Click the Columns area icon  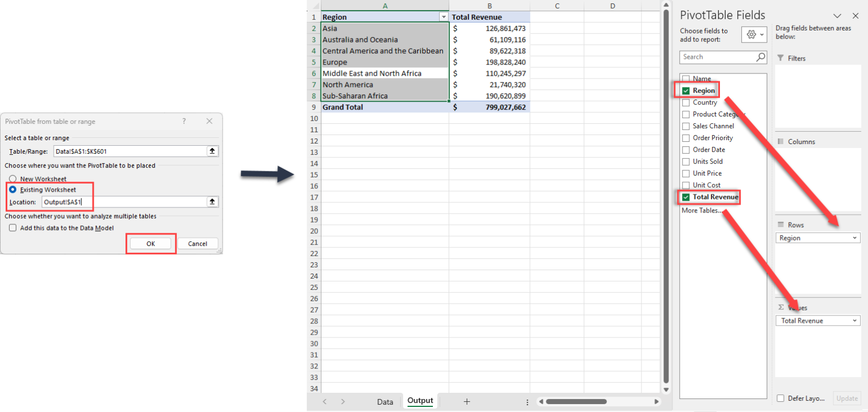point(780,141)
